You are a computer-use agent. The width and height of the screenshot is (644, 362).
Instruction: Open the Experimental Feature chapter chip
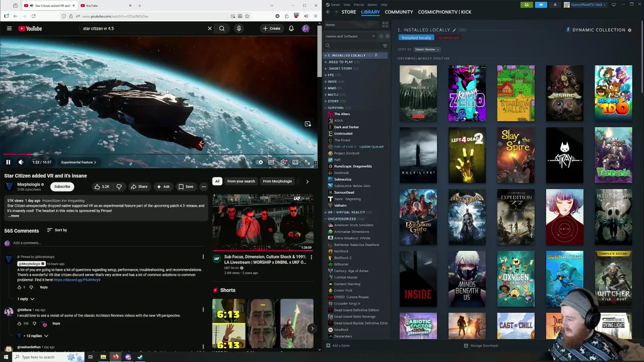78,162
